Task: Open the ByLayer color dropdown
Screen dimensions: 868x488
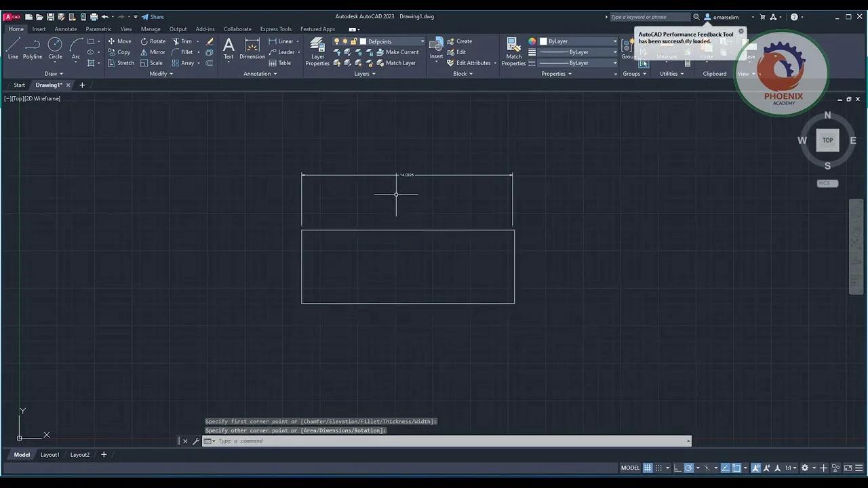Action: (579, 41)
